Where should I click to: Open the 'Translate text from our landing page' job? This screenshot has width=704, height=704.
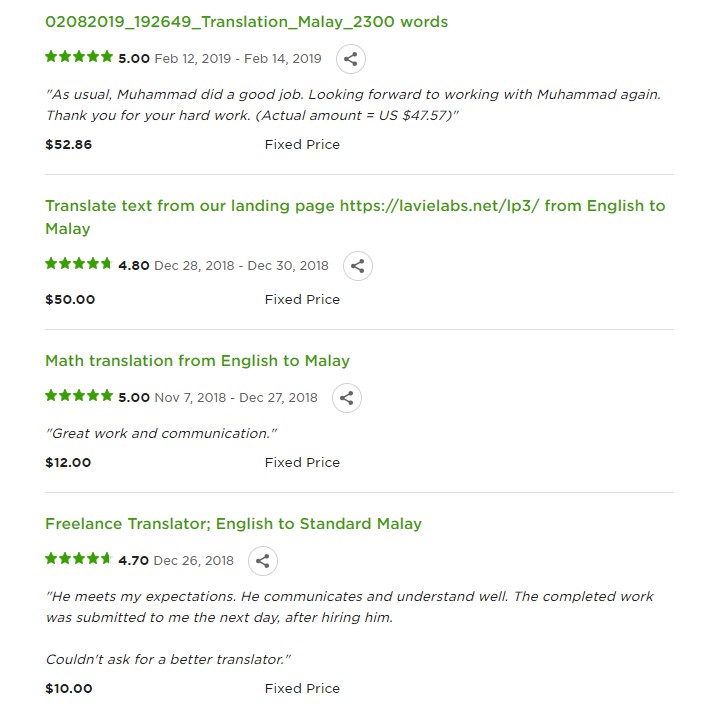point(354,206)
